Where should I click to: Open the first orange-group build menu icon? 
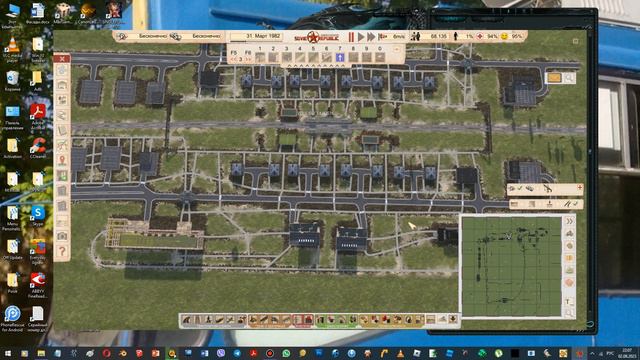364,320
